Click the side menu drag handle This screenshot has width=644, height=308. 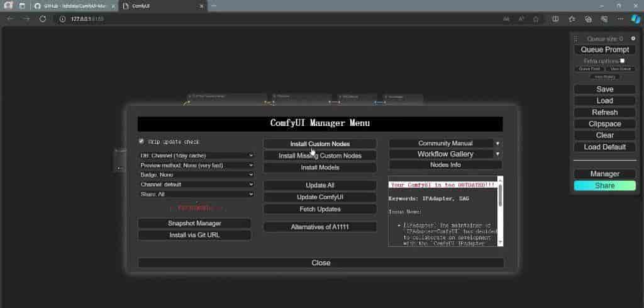click(576, 40)
